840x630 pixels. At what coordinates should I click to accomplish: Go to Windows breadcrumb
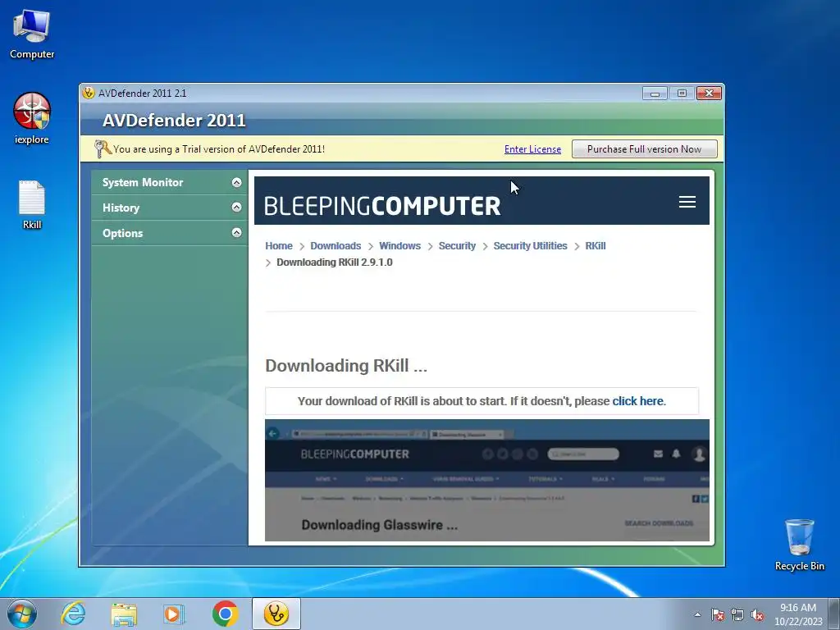(399, 246)
